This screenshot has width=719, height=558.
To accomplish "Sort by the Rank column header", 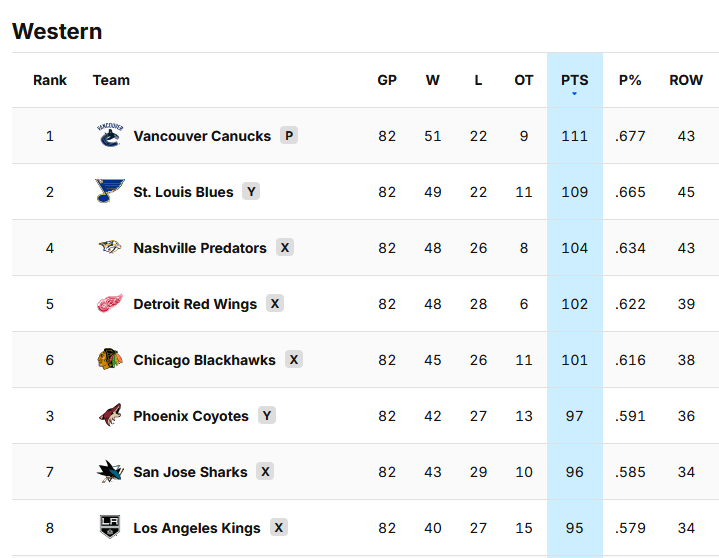I will [50, 80].
